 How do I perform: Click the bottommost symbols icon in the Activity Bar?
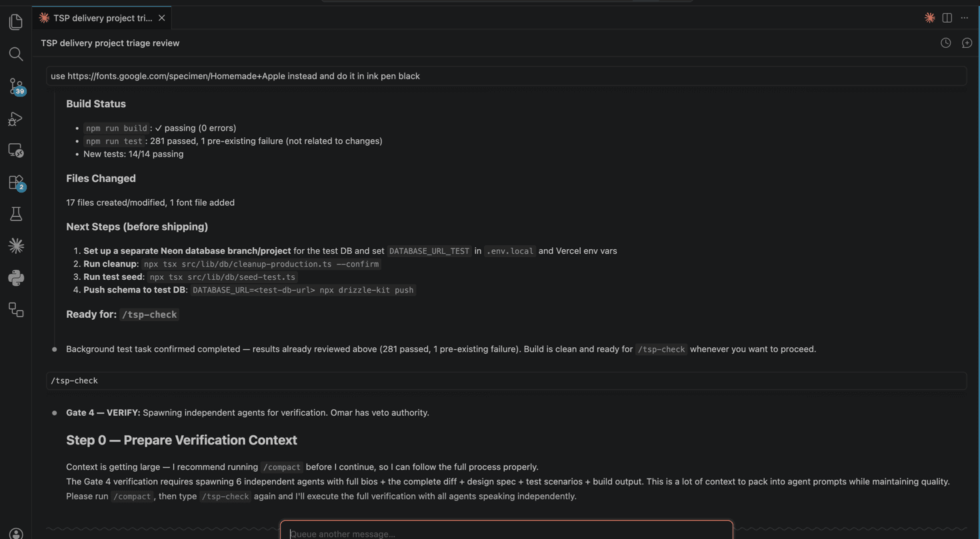[15, 310]
